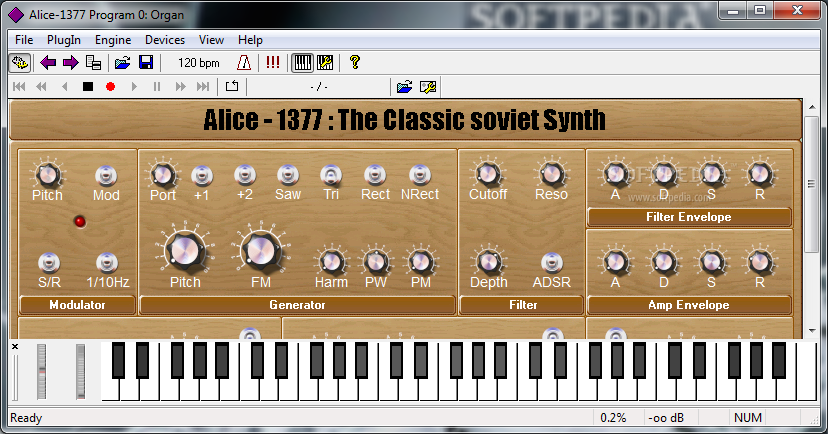Click the plugin window icon at far left of toolbar
The width and height of the screenshot is (828, 434).
[x=20, y=63]
